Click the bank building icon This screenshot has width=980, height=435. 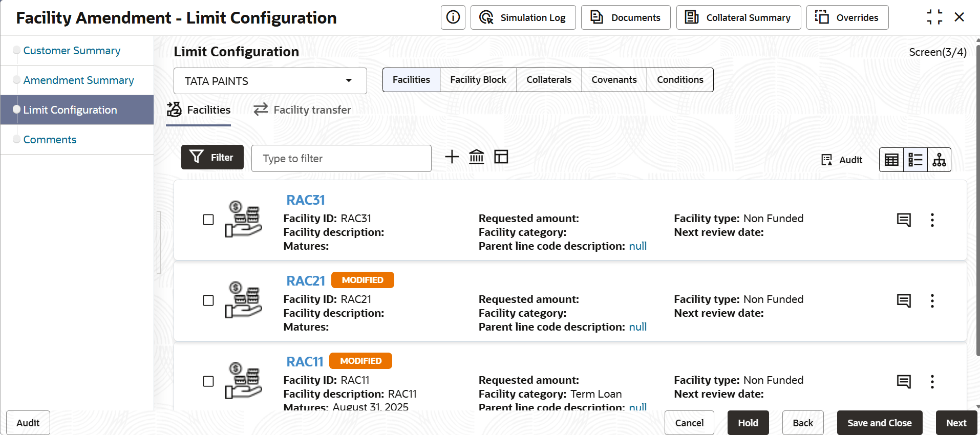[476, 157]
